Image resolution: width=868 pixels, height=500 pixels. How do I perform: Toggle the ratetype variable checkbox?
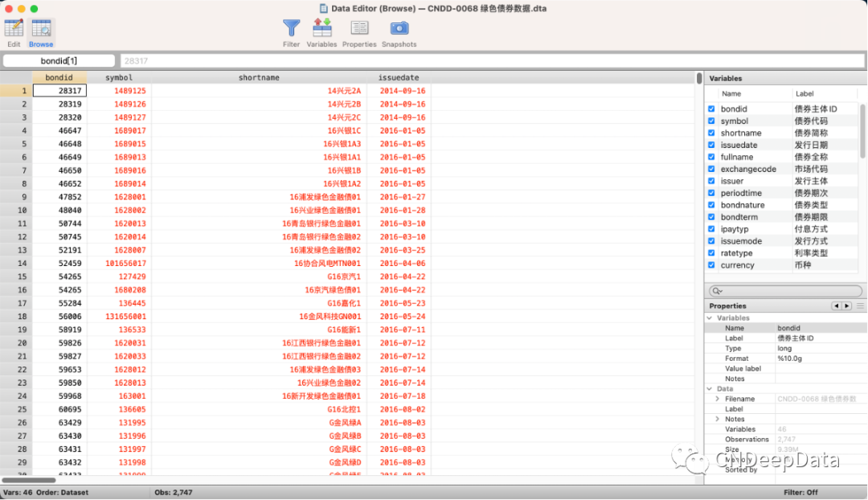[x=711, y=253]
